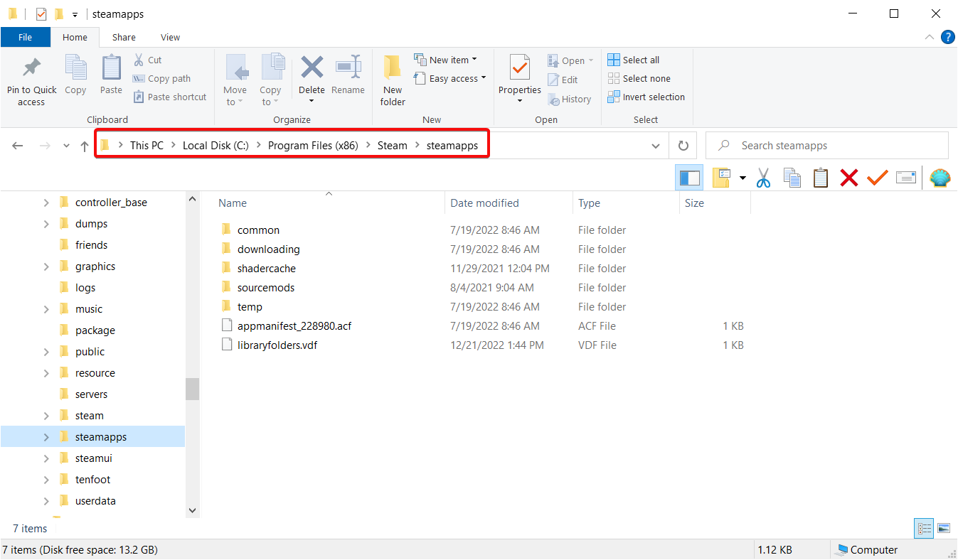Click the Invert selection button
958x560 pixels.
tap(646, 97)
